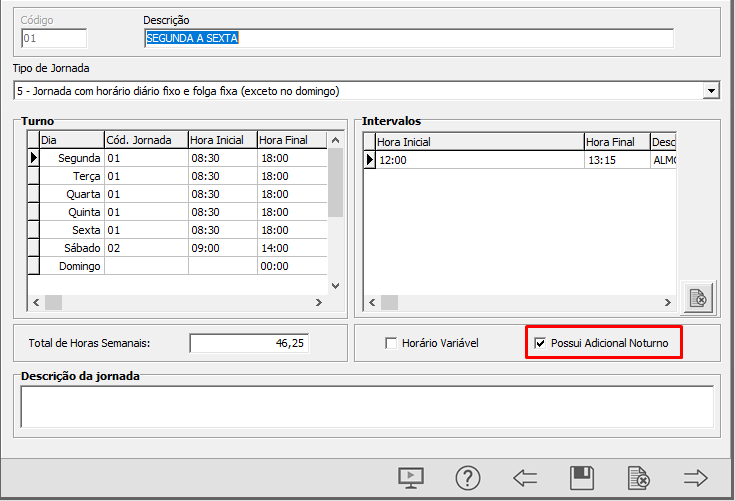The image size is (735, 501).
Task: Select the Segunda row indicator in Turno
Action: pyautogui.click(x=33, y=158)
